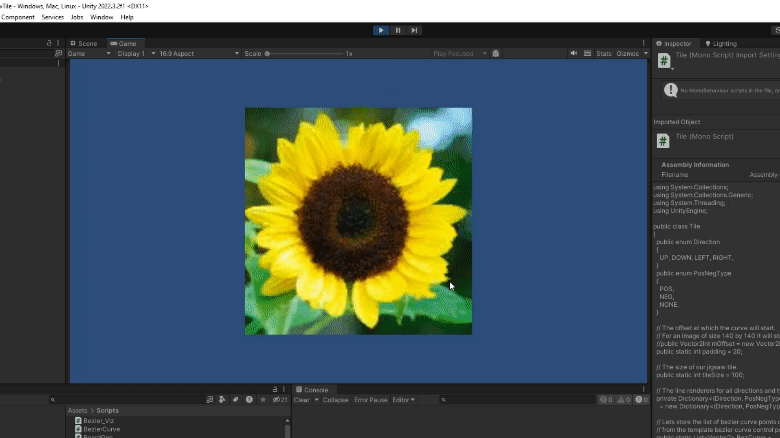The width and height of the screenshot is (780, 438).
Task: Open Game view panel options menu
Action: 643,43
